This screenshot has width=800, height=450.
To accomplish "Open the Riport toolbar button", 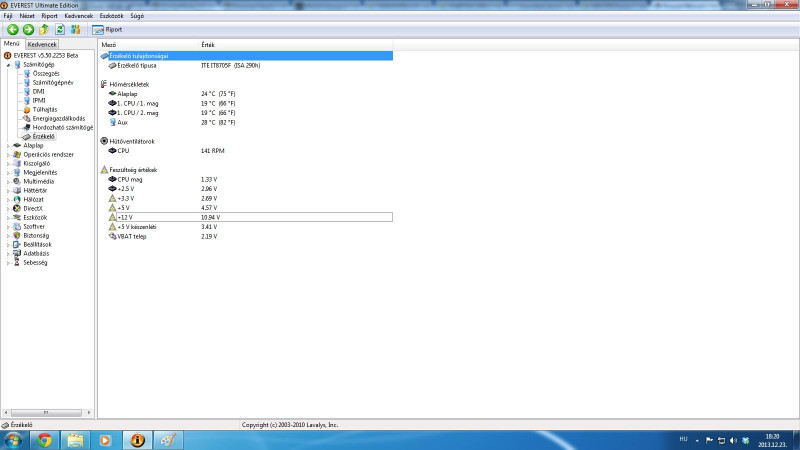I will (107, 30).
